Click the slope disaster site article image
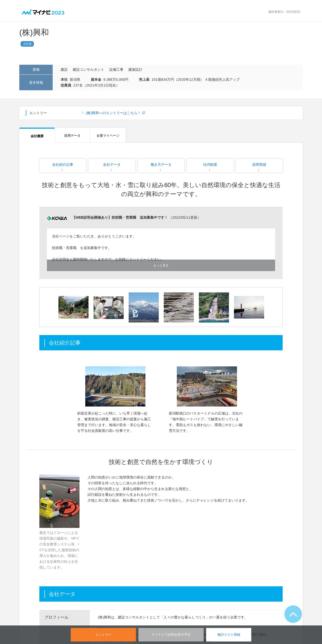The height and width of the screenshot is (644, 322). [115, 386]
